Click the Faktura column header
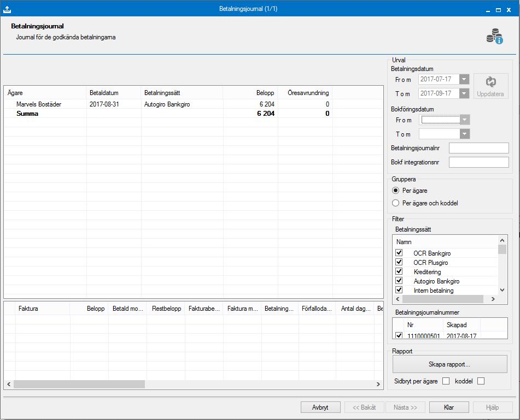The height and width of the screenshot is (420, 520). 43,309
